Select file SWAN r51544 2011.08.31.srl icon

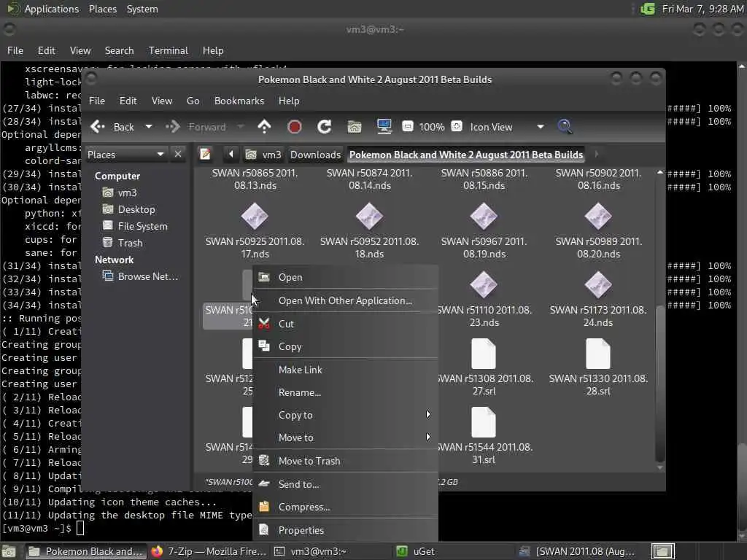(x=484, y=422)
